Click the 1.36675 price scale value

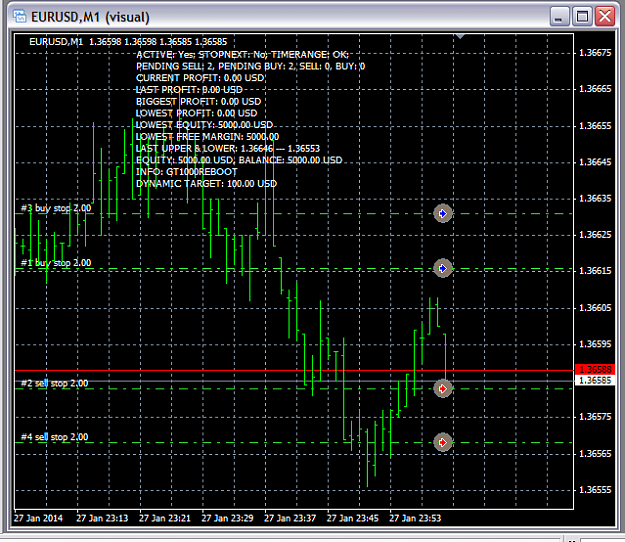[595, 53]
